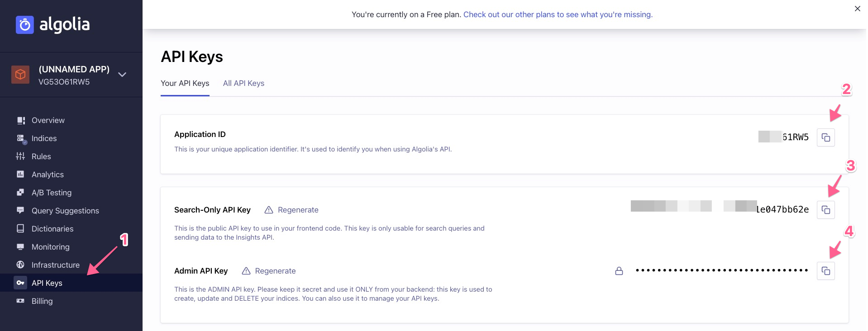The image size is (868, 331).
Task: Go to Infrastructure menu label
Action: (56, 265)
